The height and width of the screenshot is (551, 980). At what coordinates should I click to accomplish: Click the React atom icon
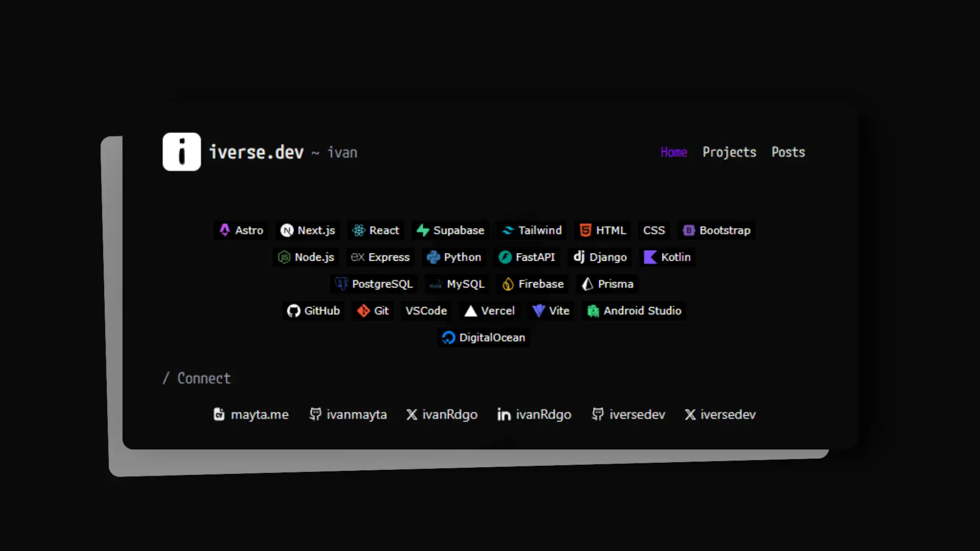(359, 231)
